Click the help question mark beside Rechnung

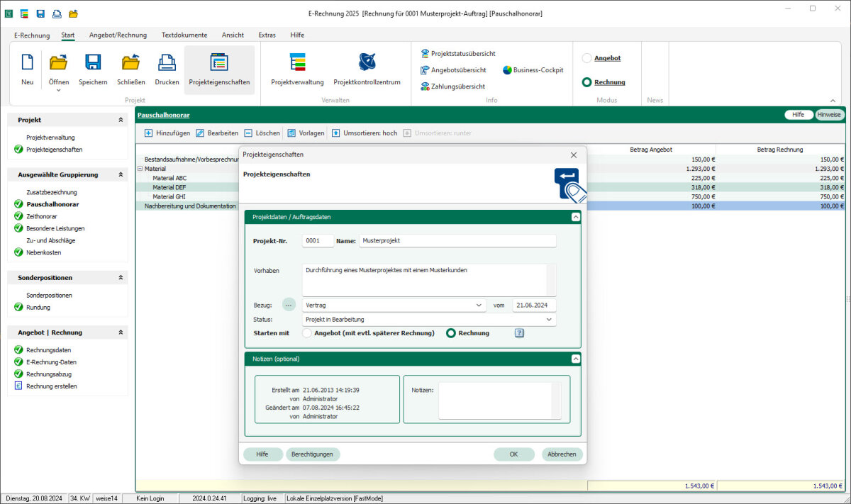[x=519, y=333]
